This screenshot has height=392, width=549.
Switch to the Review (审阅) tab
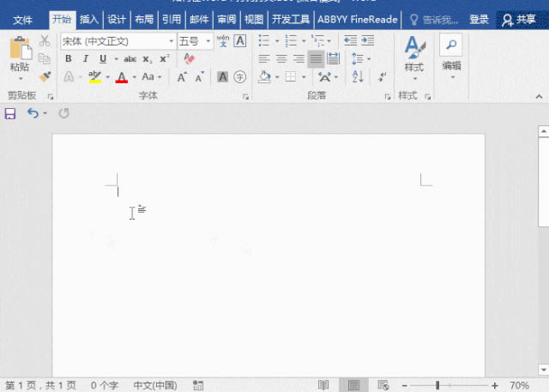[x=226, y=20]
